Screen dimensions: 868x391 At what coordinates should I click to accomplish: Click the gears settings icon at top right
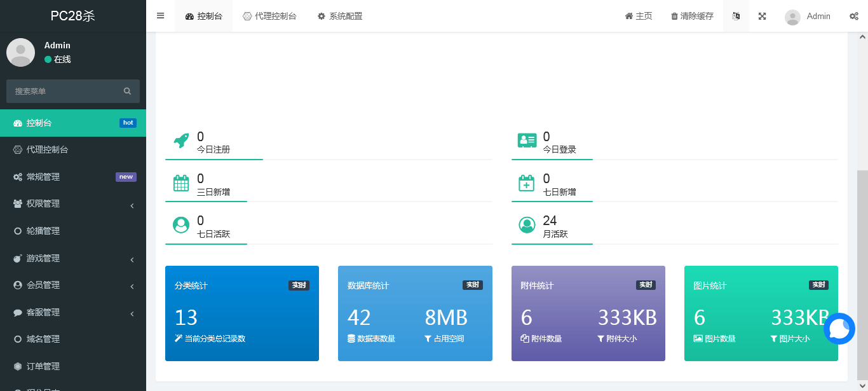(x=853, y=16)
